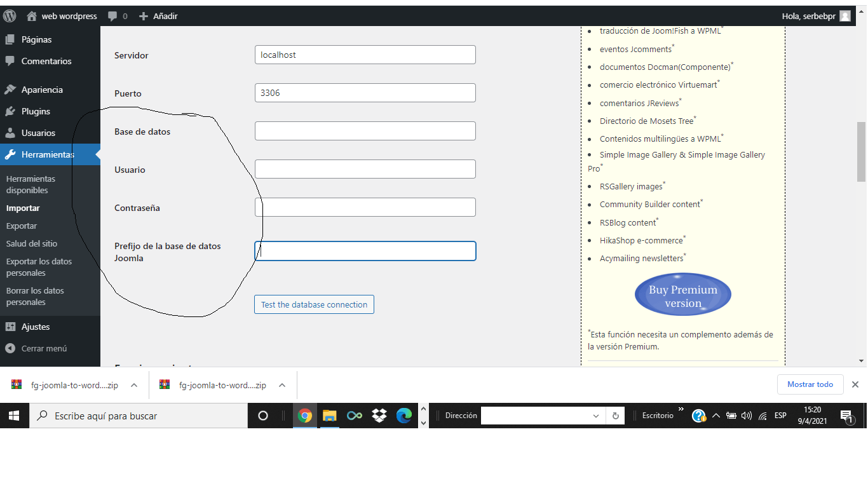Click the Herramientas wrench icon
This screenshot has height=488, width=868.
point(10,154)
